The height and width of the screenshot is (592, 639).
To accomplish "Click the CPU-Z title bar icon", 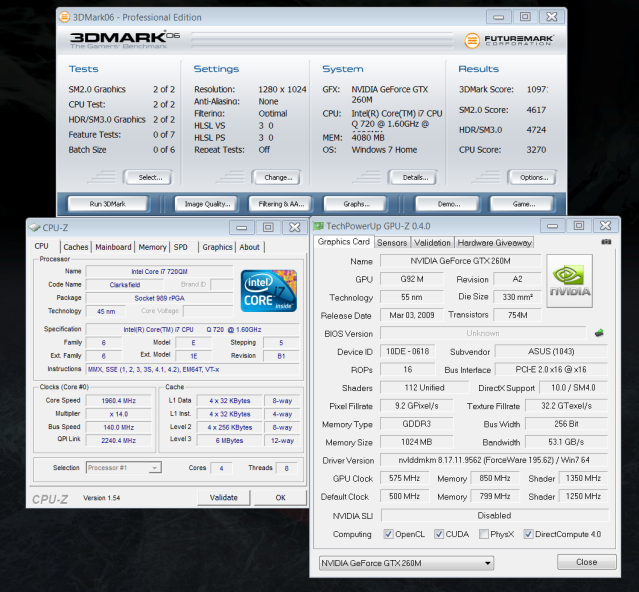I will click(x=34, y=227).
